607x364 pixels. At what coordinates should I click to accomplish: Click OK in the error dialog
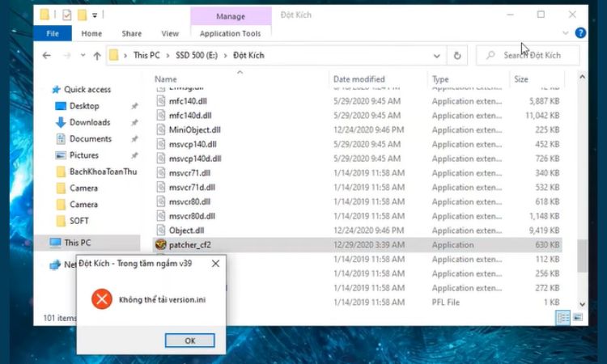pos(189,341)
